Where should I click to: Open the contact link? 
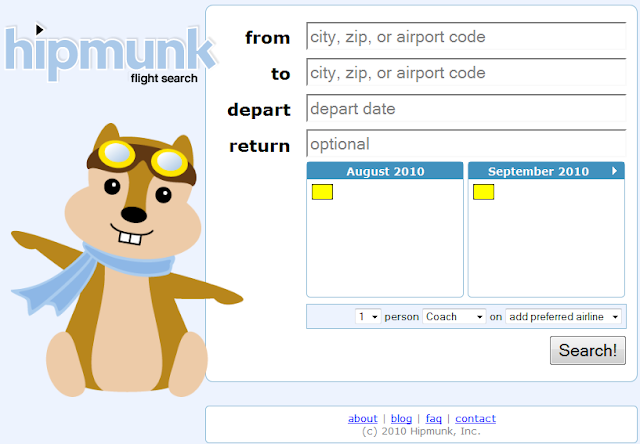coord(476,418)
